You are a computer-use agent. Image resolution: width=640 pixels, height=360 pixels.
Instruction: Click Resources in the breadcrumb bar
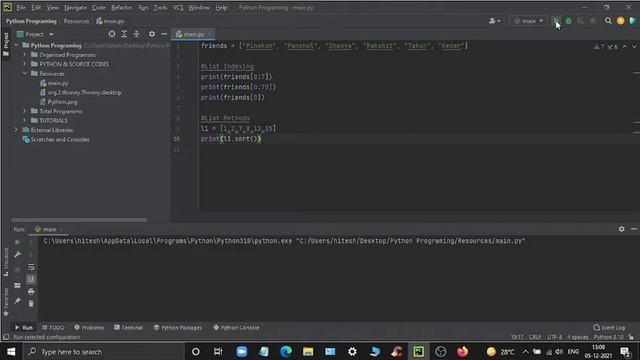(76, 21)
